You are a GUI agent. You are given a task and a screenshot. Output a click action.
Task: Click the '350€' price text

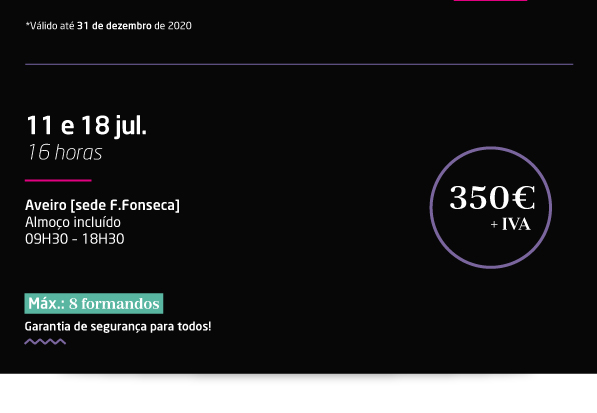[492, 198]
